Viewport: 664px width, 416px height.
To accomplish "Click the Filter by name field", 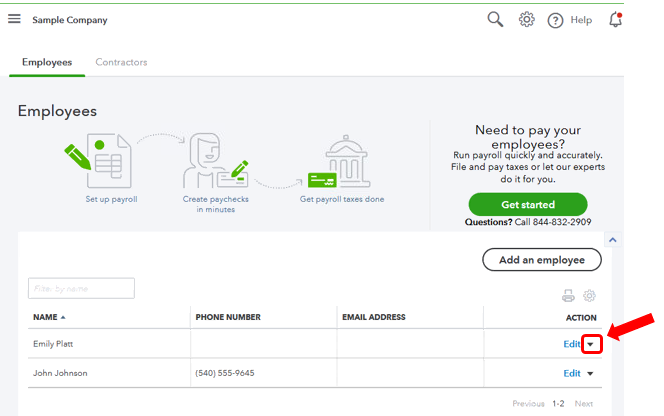I will click(81, 288).
